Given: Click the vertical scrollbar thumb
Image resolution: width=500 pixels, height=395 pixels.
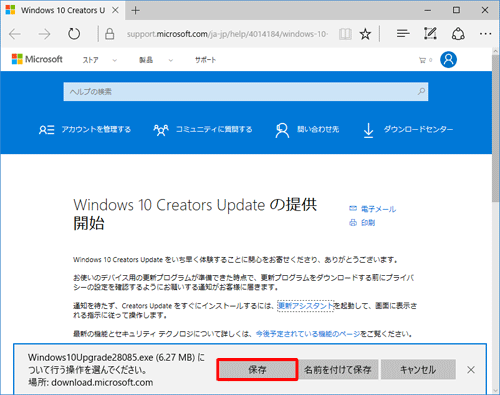Looking at the screenshot, I should [496, 128].
